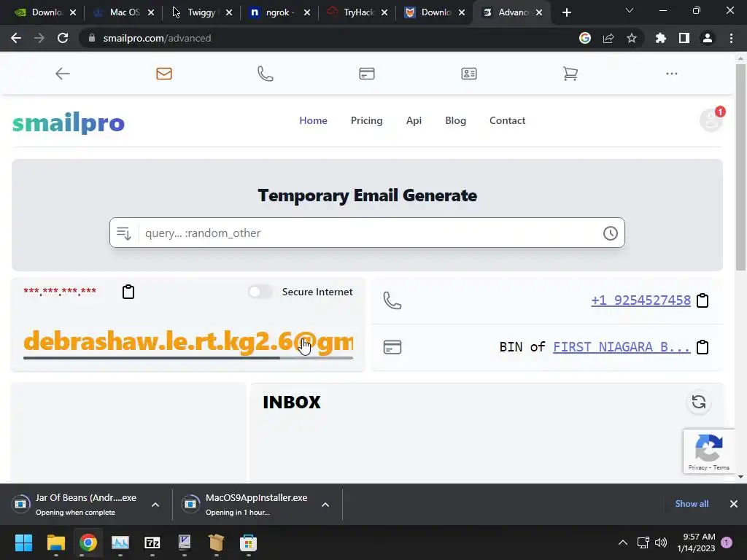The image size is (747, 560).
Task: Open File Explorer from the taskbar
Action: [x=55, y=542]
